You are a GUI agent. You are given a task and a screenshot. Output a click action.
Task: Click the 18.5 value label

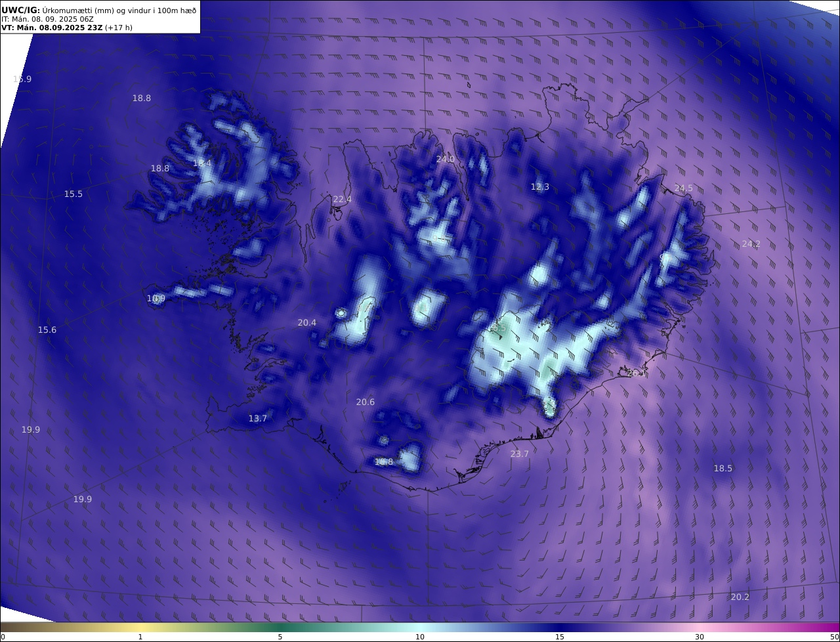pyautogui.click(x=723, y=469)
